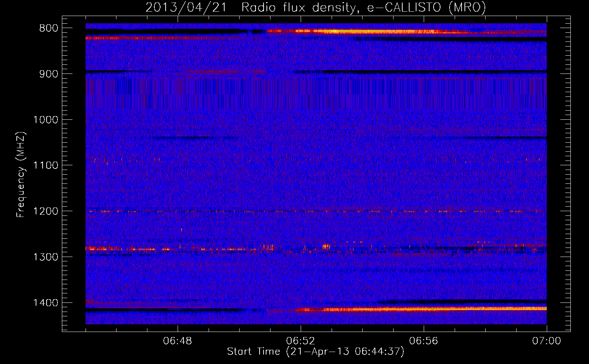The image size is (589, 364).
Task: Click the plot title '2013/04/21 Radio flux density'
Action: tap(316, 7)
